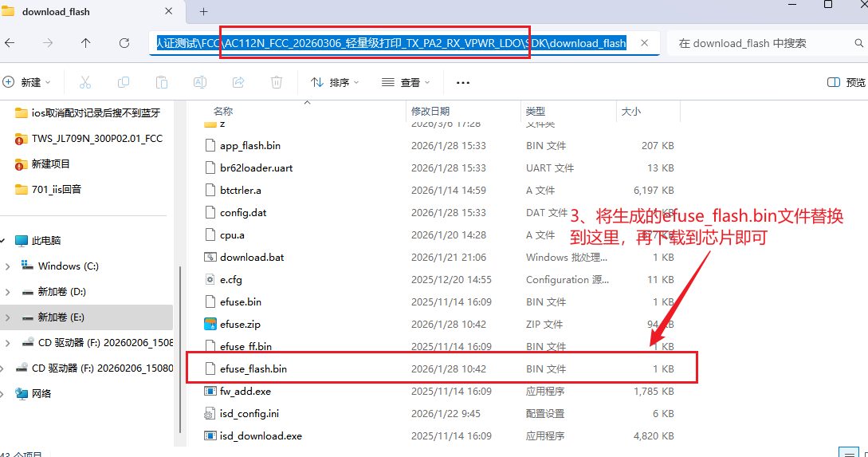The image size is (868, 457).
Task: Select 此电脑 in navigation pane
Action: [x=38, y=240]
